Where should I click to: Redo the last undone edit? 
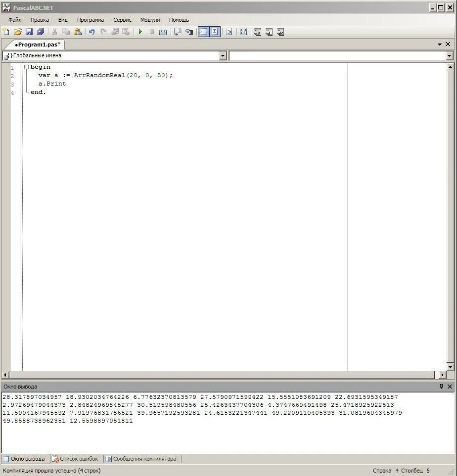pyautogui.click(x=103, y=32)
